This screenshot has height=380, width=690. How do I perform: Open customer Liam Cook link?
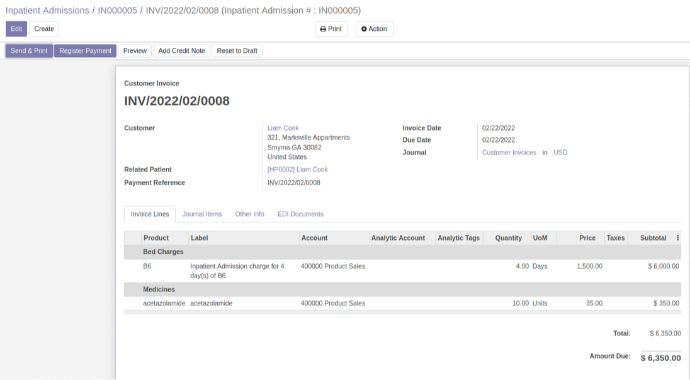click(x=283, y=128)
